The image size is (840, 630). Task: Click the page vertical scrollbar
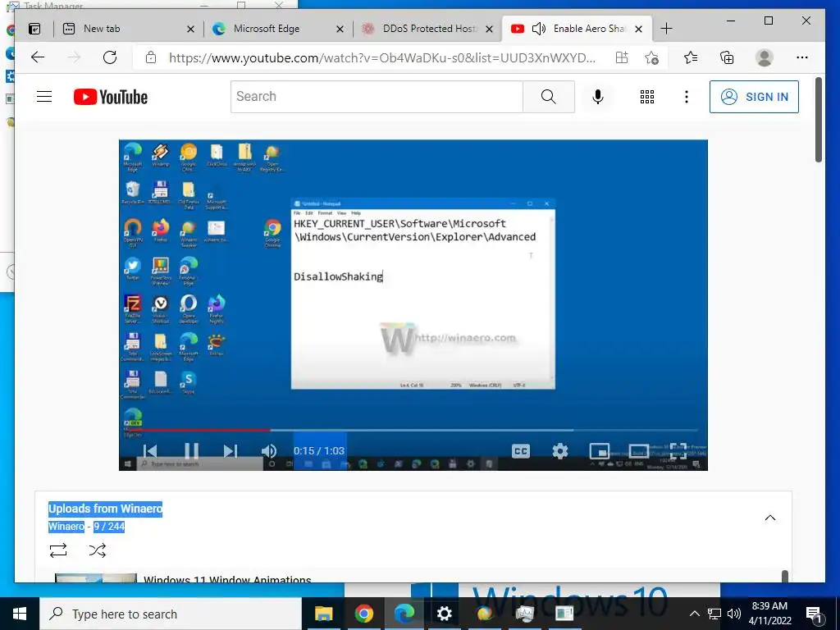pyautogui.click(x=819, y=120)
